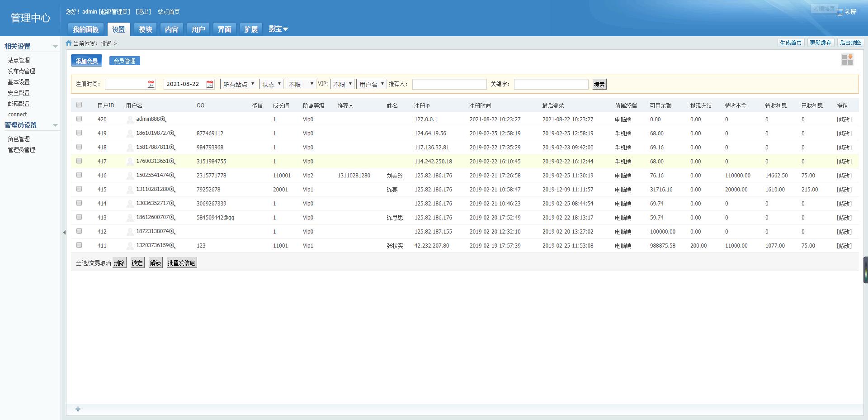This screenshot has width=868, height=420.
Task: Open 角色管理 in the sidebar
Action: tap(19, 139)
